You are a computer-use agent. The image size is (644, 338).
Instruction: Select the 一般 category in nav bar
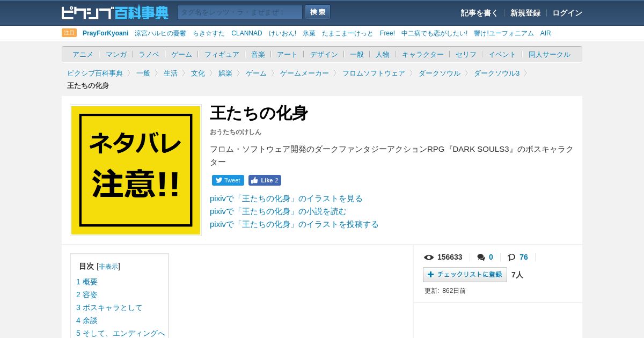pos(357,54)
